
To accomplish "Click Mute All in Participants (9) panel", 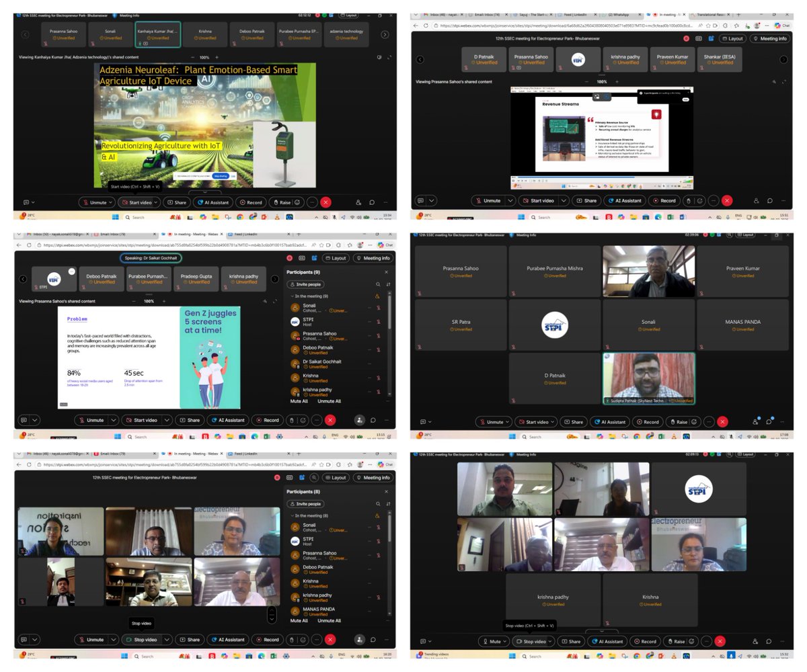I will 299,401.
